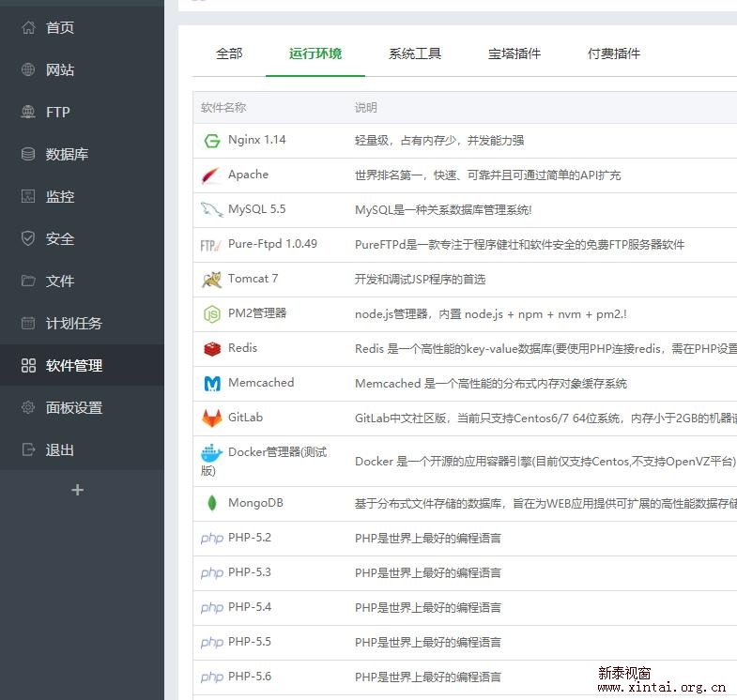Switch to the 付费插件 tab
The height and width of the screenshot is (700, 737).
pos(614,53)
